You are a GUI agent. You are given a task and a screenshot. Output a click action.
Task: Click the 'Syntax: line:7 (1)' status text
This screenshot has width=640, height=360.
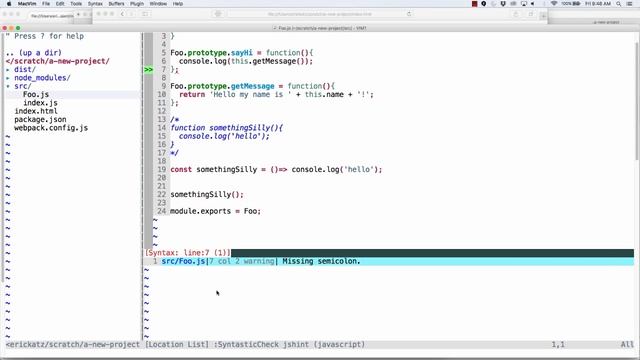[188, 253]
